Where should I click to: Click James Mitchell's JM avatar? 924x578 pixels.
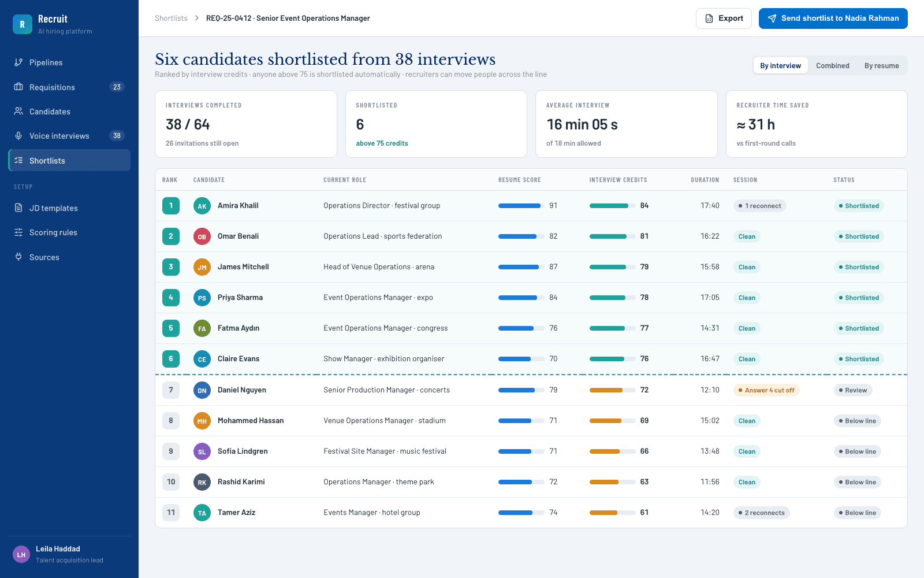click(202, 267)
